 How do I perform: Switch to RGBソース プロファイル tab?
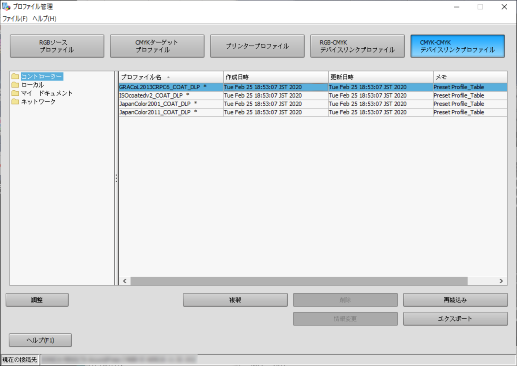(57, 46)
